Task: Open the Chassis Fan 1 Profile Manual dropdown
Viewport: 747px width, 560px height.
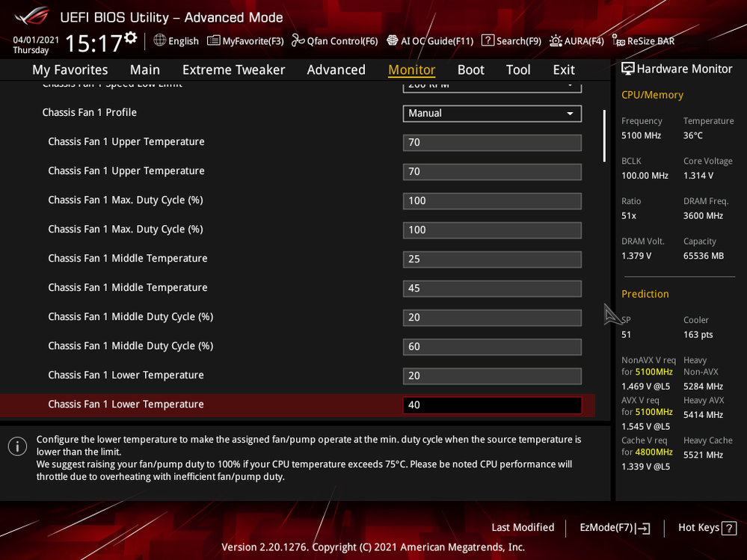Action: point(492,114)
